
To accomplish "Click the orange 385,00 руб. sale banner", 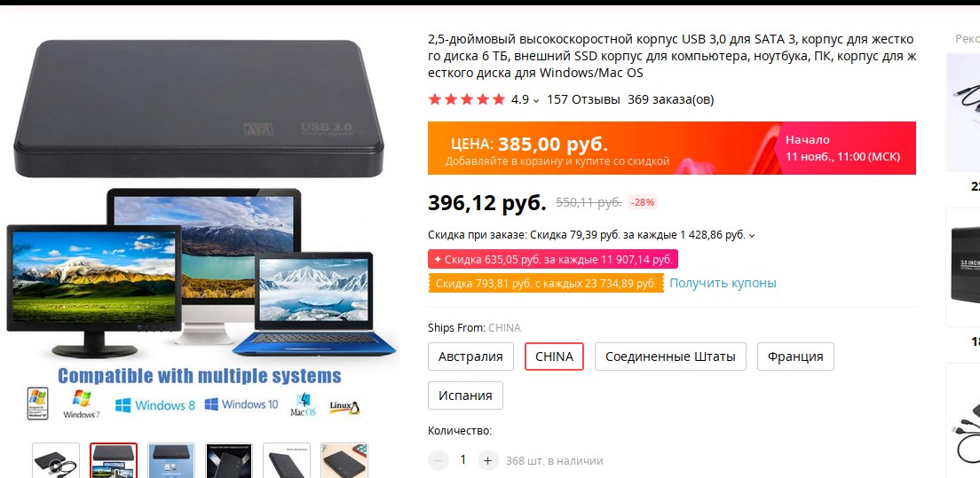I will tap(672, 148).
